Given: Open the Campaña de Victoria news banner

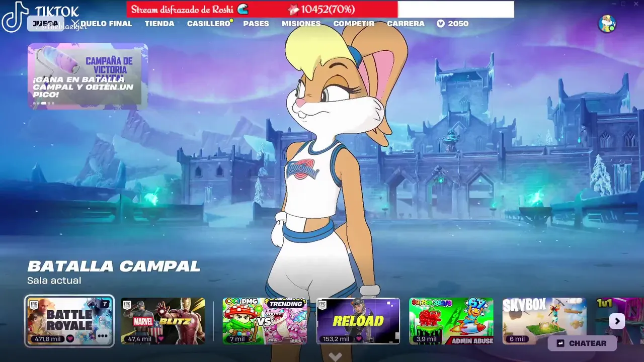Looking at the screenshot, I should 88,76.
